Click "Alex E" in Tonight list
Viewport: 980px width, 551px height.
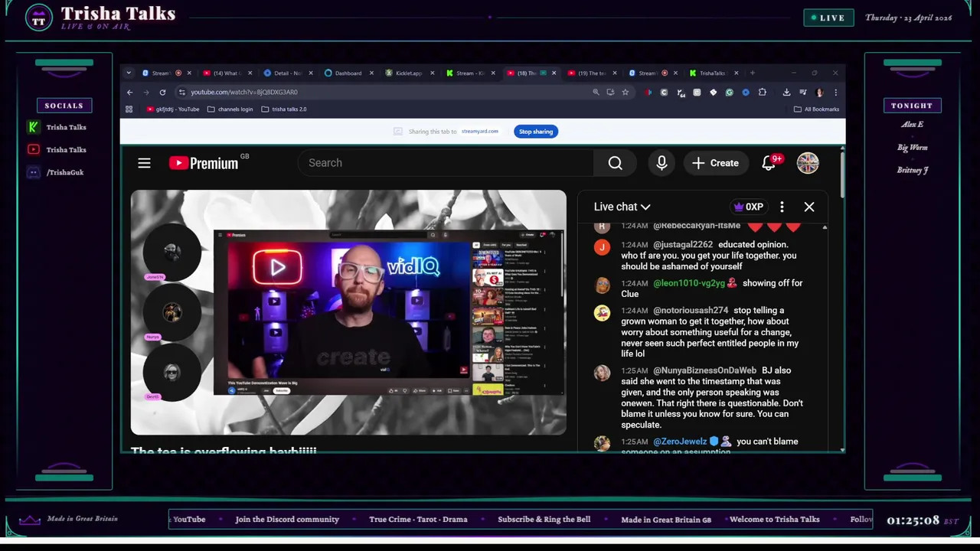[913, 125]
